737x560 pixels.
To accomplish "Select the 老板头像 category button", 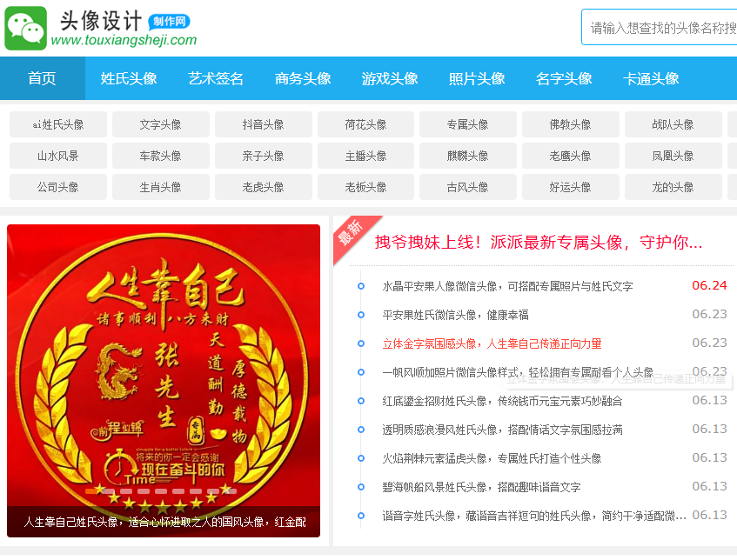I will (x=365, y=187).
